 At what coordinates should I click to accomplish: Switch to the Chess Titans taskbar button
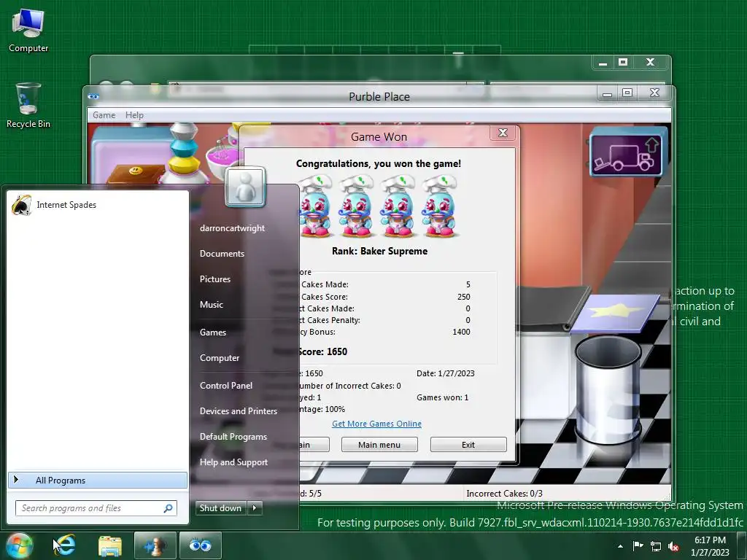(155, 545)
